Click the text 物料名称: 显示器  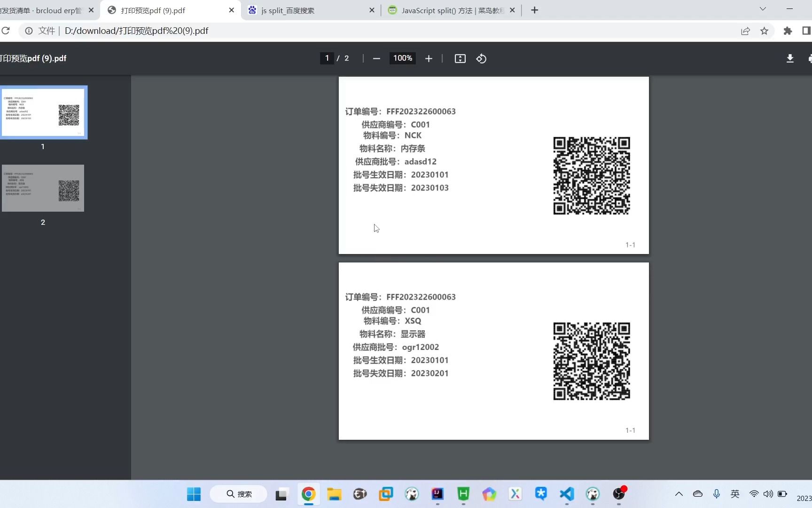click(392, 334)
